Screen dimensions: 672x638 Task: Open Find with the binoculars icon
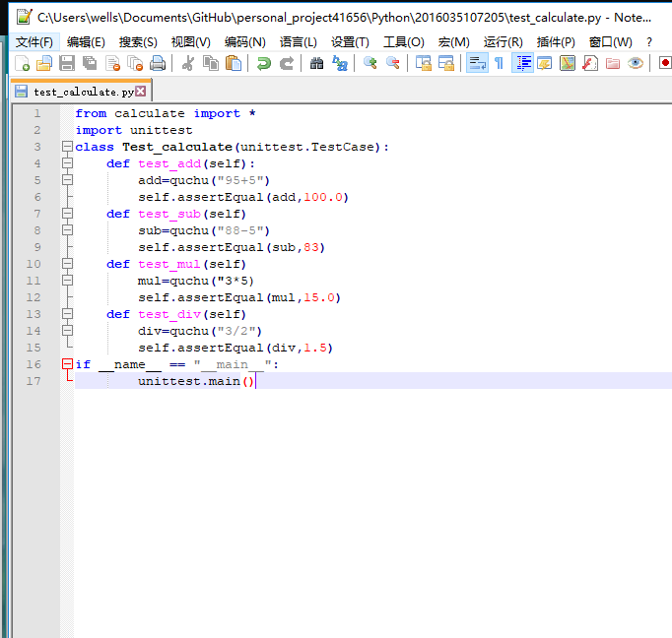click(316, 63)
